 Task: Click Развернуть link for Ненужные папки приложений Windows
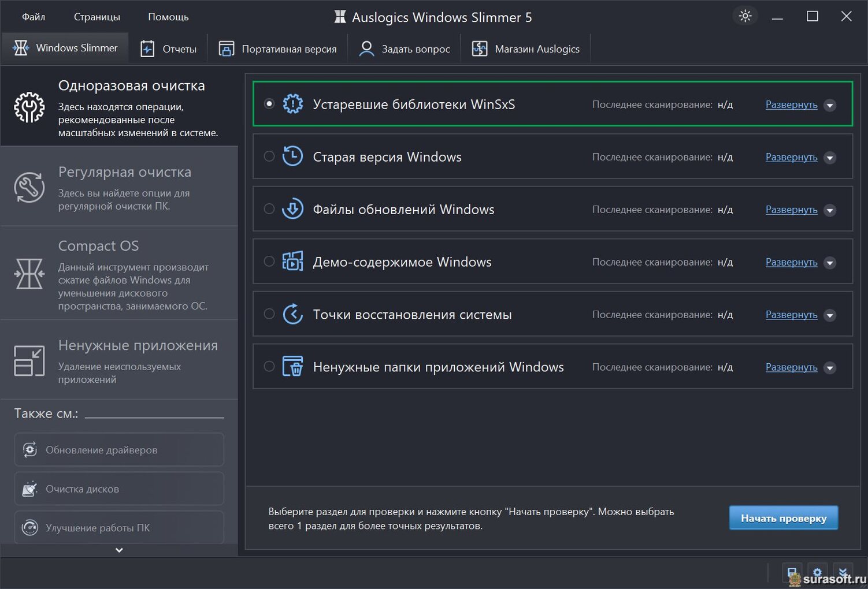tap(791, 367)
